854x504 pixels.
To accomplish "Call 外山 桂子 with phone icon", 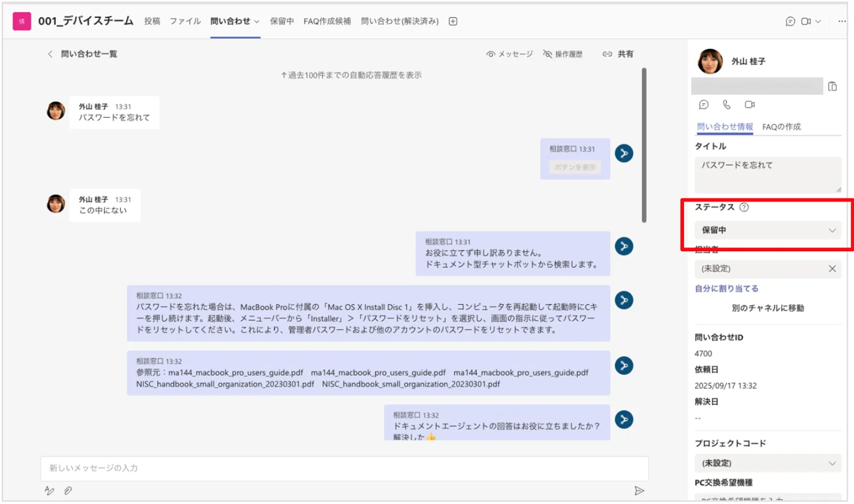I will tap(726, 105).
